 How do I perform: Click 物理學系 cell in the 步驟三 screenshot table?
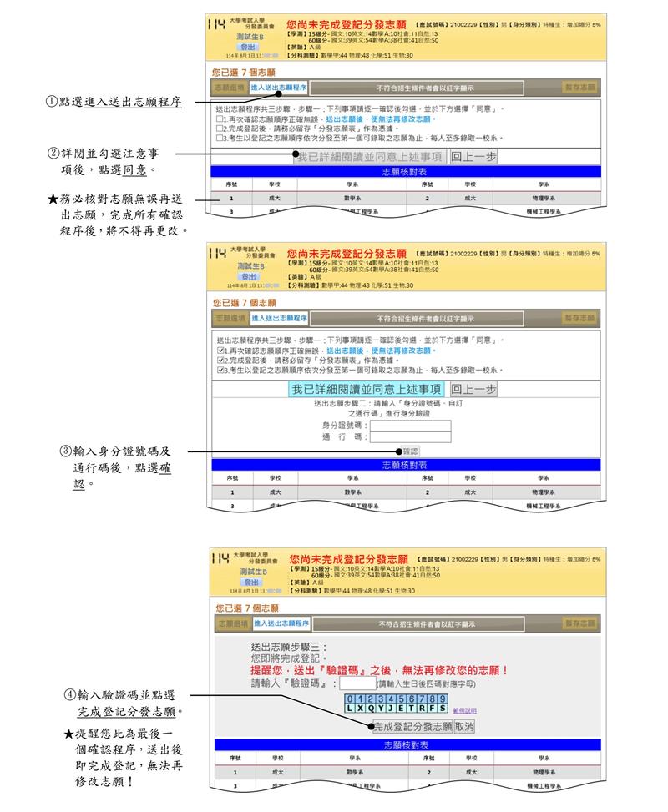[544, 772]
